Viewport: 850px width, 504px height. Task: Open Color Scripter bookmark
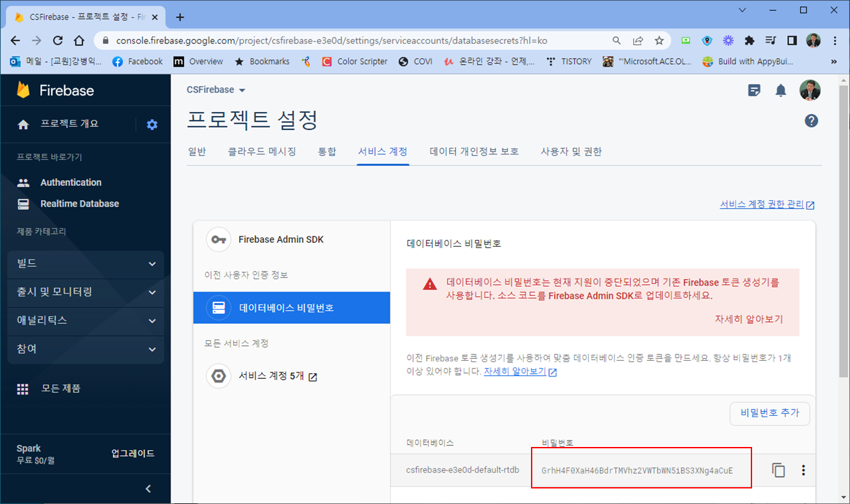pos(355,62)
